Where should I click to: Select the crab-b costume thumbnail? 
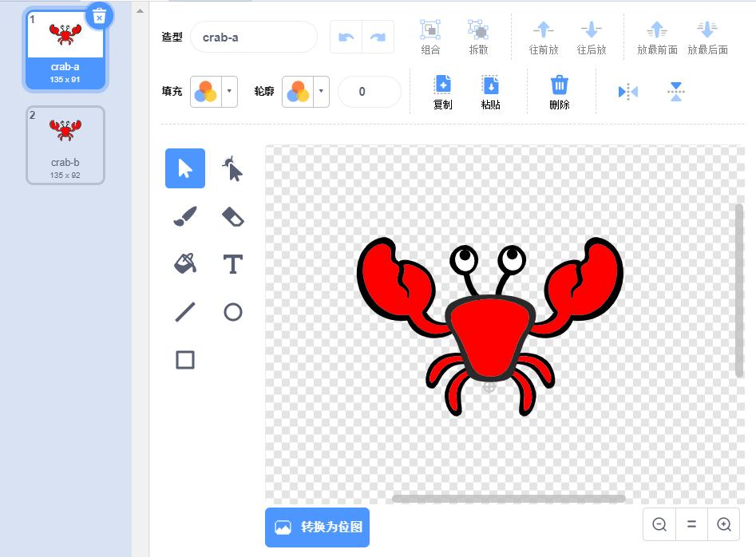(x=65, y=144)
